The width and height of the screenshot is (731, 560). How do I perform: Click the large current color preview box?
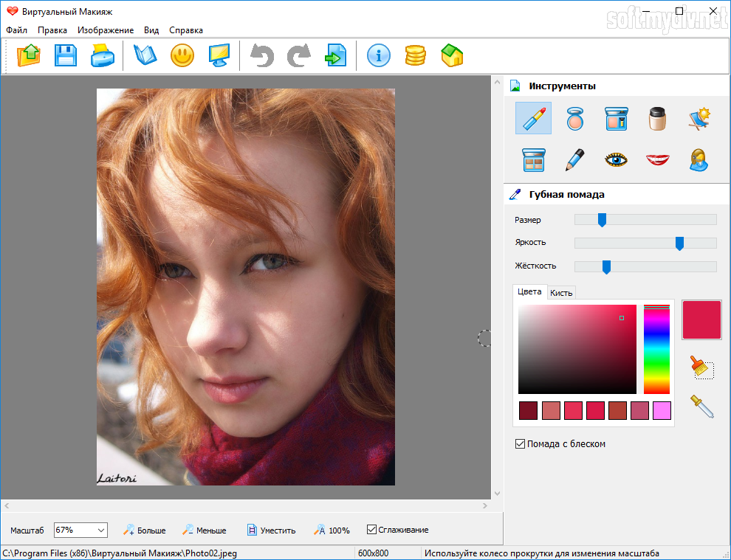(x=701, y=319)
